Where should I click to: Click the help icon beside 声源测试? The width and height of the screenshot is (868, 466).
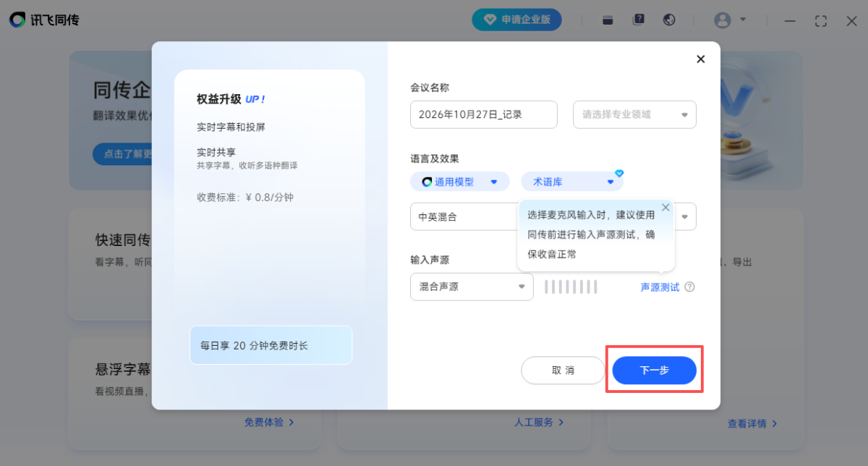(x=689, y=287)
